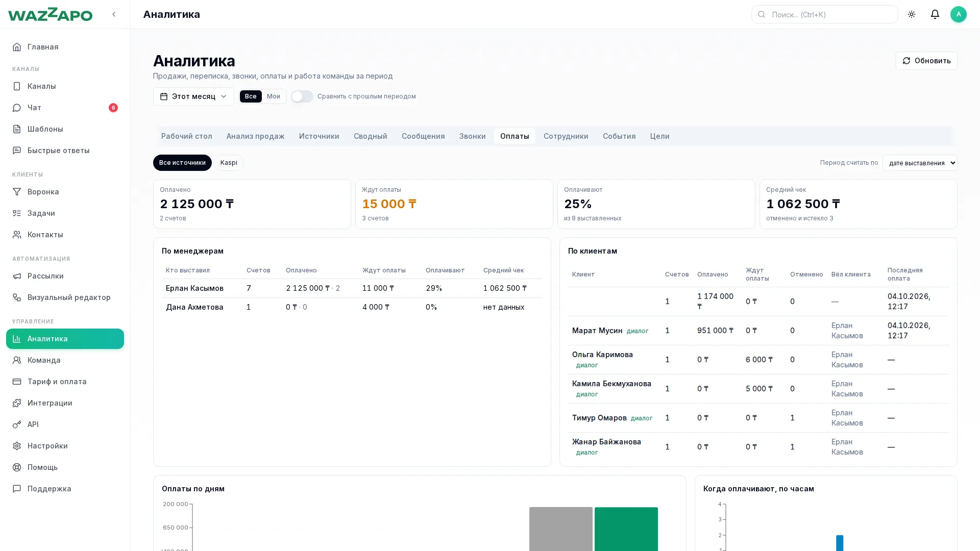Click Ерлан Касымов manager row
Viewport: 980px width, 551px height.
[352, 288]
